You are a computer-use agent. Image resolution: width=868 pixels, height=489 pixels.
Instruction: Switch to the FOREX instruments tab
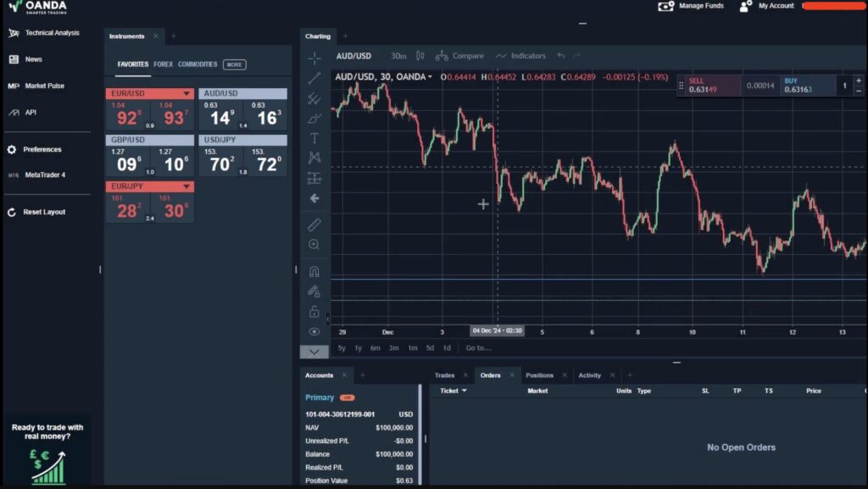(x=164, y=64)
